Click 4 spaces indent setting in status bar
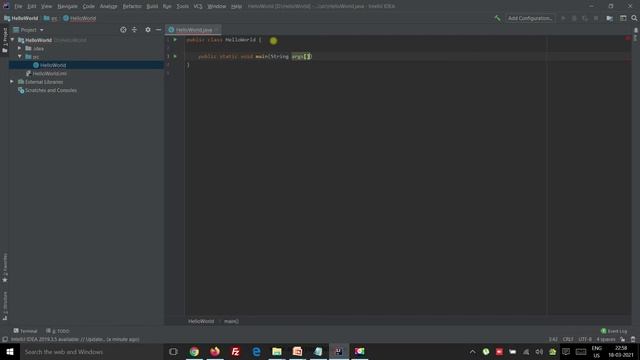 tap(606, 339)
